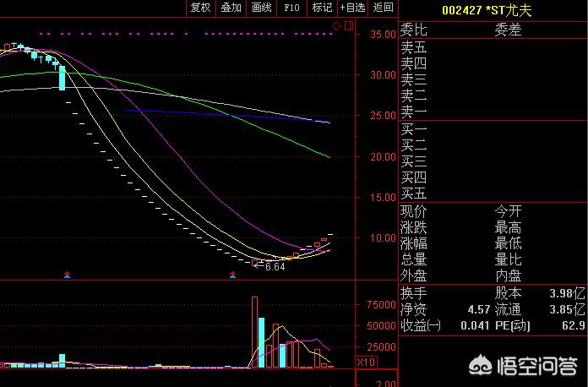
Task: Click the PE(动) value 62.9
Action: [x=574, y=325]
